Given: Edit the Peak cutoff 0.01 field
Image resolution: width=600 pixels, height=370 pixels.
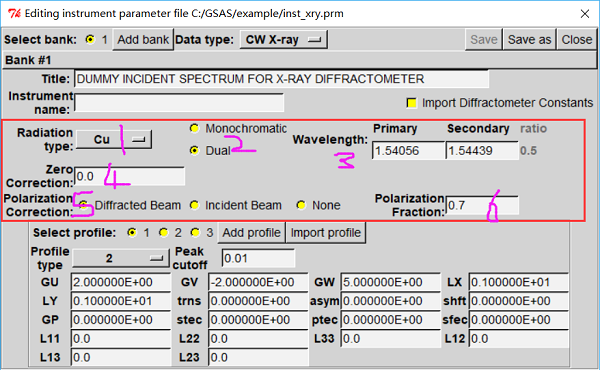Looking at the screenshot, I should pyautogui.click(x=258, y=258).
